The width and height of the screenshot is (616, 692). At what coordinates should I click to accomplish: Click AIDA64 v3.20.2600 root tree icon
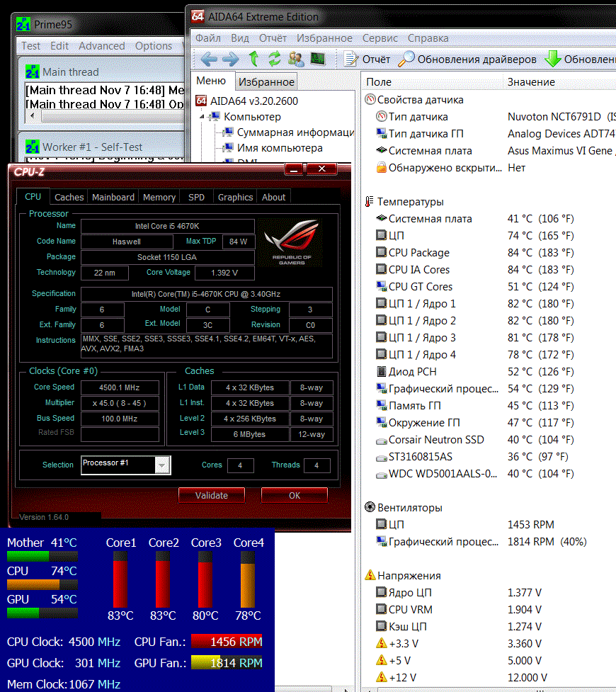pyautogui.click(x=201, y=101)
